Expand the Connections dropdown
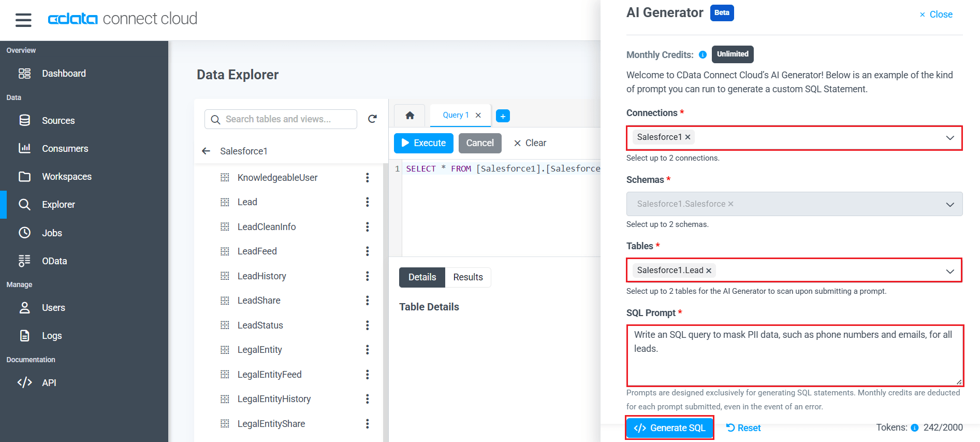Image resolution: width=980 pixels, height=442 pixels. [949, 138]
